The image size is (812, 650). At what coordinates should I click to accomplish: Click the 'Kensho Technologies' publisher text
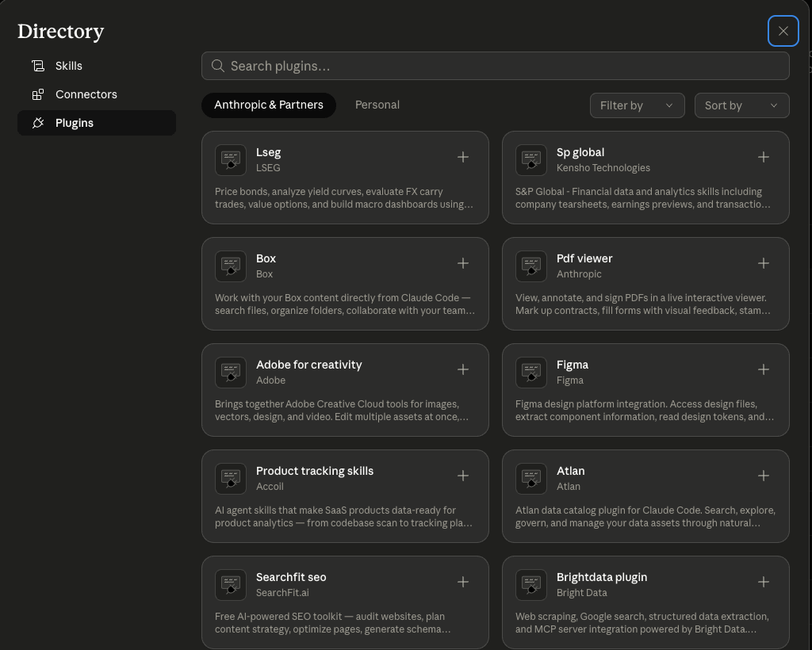tap(603, 168)
